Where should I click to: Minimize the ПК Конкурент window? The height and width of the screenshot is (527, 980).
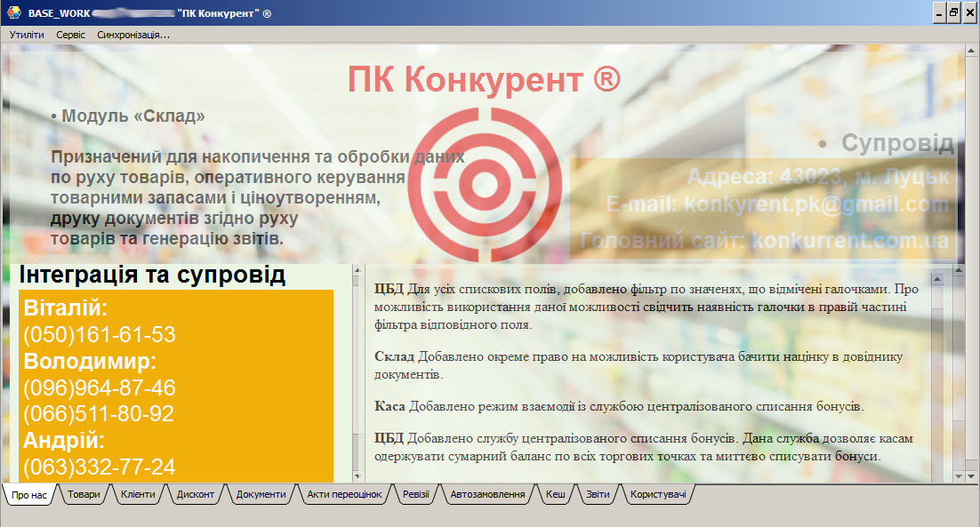[939, 12]
